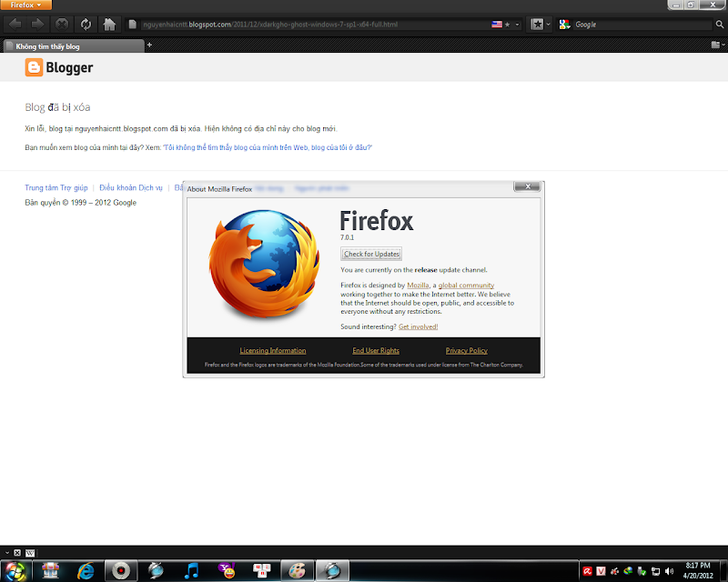Open the Home page
The width and height of the screenshot is (728, 582).
pyautogui.click(x=109, y=25)
